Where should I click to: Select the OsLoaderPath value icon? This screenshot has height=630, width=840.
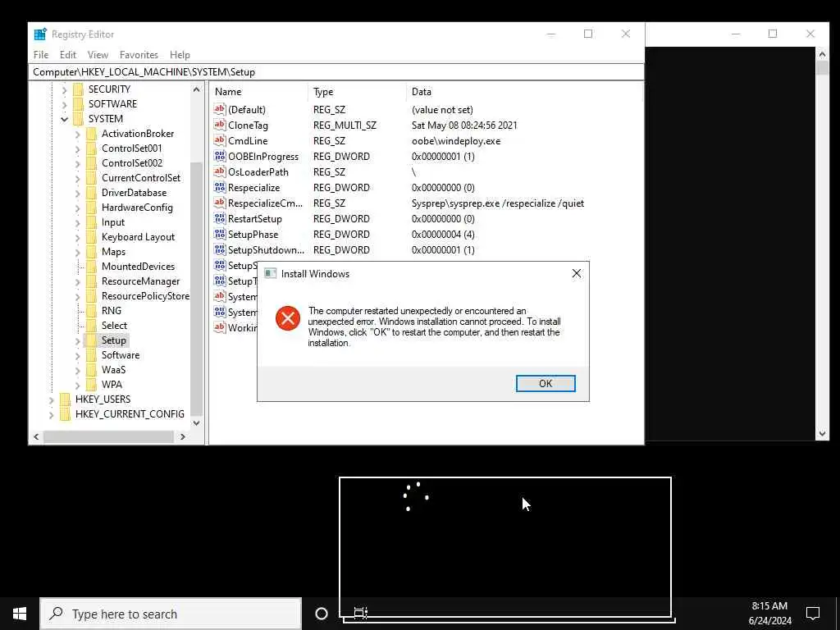220,171
